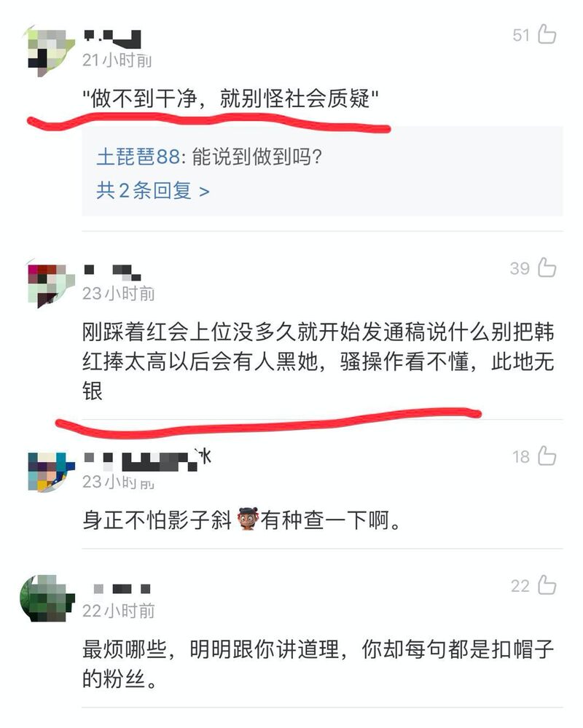Open second commenter's avatar above 23小时前
This screenshot has width=583, height=728.
[x=50, y=284]
